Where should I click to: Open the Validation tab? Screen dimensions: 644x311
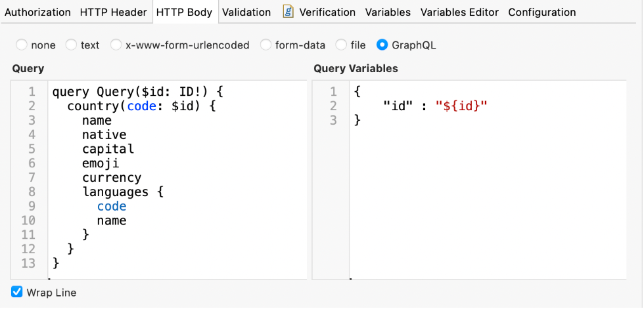(x=246, y=12)
